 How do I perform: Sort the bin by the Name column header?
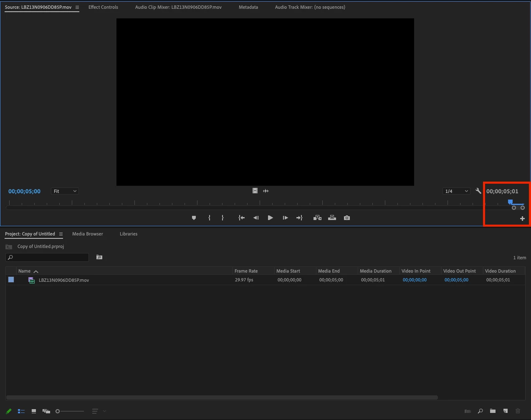pos(25,271)
